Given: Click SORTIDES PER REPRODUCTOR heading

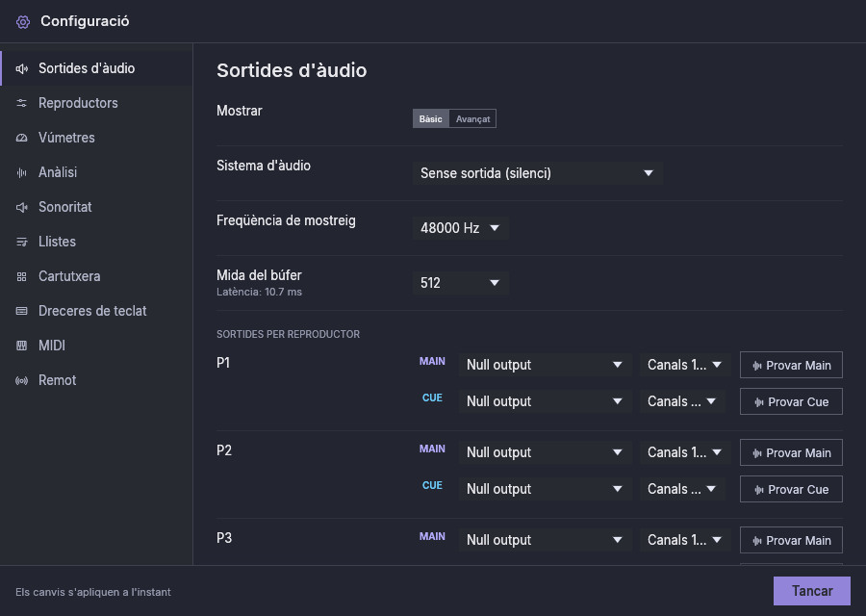Looking at the screenshot, I should [288, 334].
